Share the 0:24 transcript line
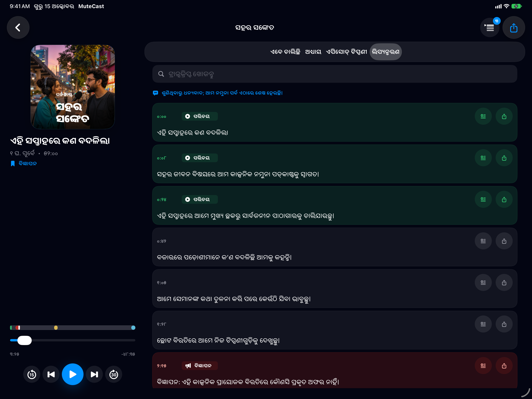The height and width of the screenshot is (399, 532). (x=504, y=200)
